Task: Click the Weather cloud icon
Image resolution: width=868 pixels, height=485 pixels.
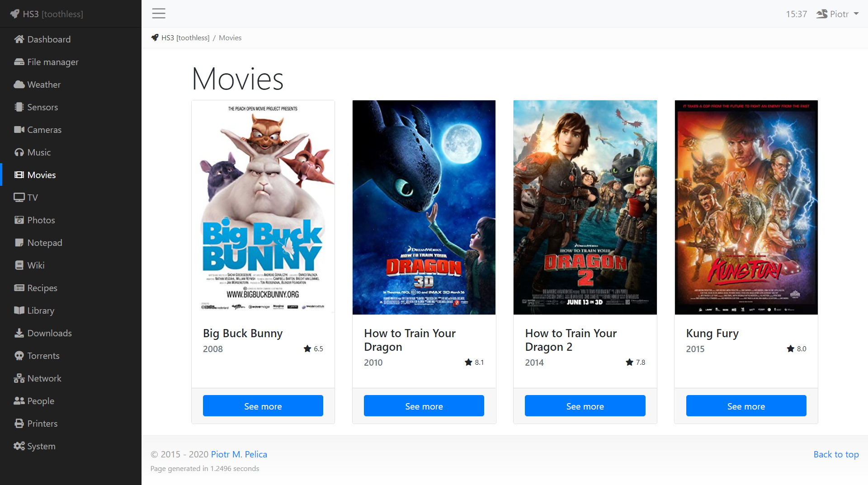Action: pos(19,85)
